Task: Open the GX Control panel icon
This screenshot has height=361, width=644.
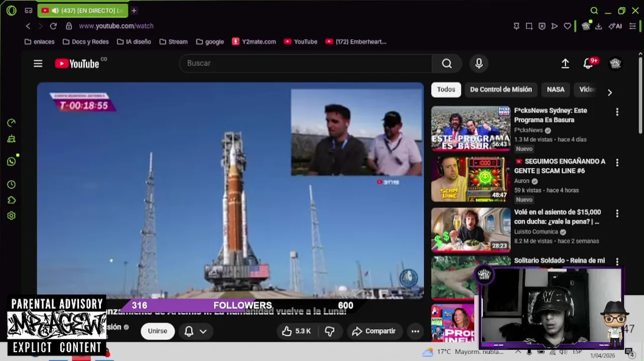Action: [29, 11]
